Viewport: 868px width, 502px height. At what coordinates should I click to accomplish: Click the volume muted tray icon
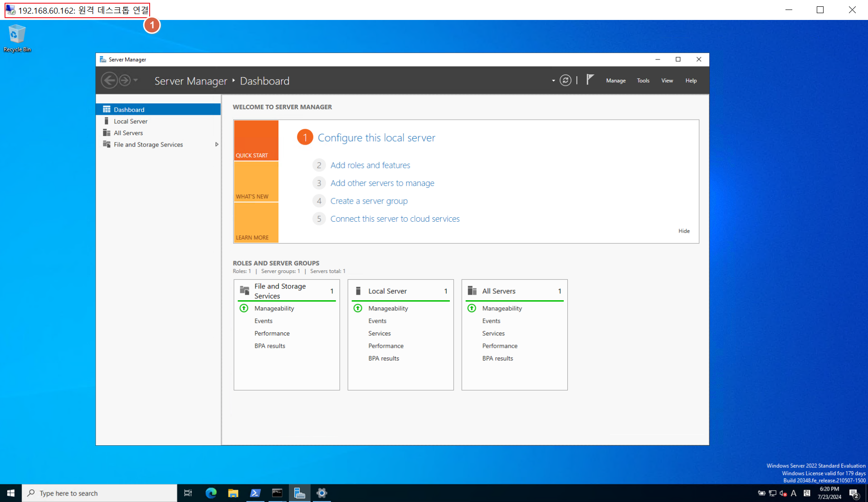coord(783,493)
